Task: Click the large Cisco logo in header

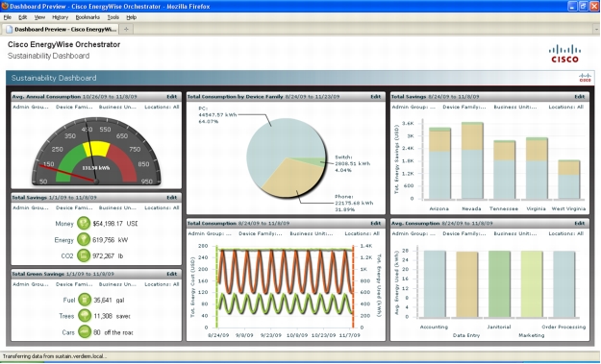Action: point(564,54)
